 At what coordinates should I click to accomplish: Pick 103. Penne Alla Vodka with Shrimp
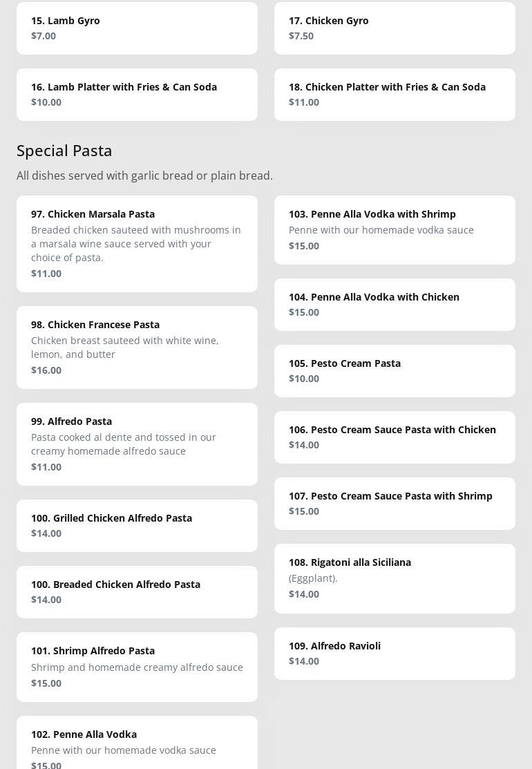point(395,229)
